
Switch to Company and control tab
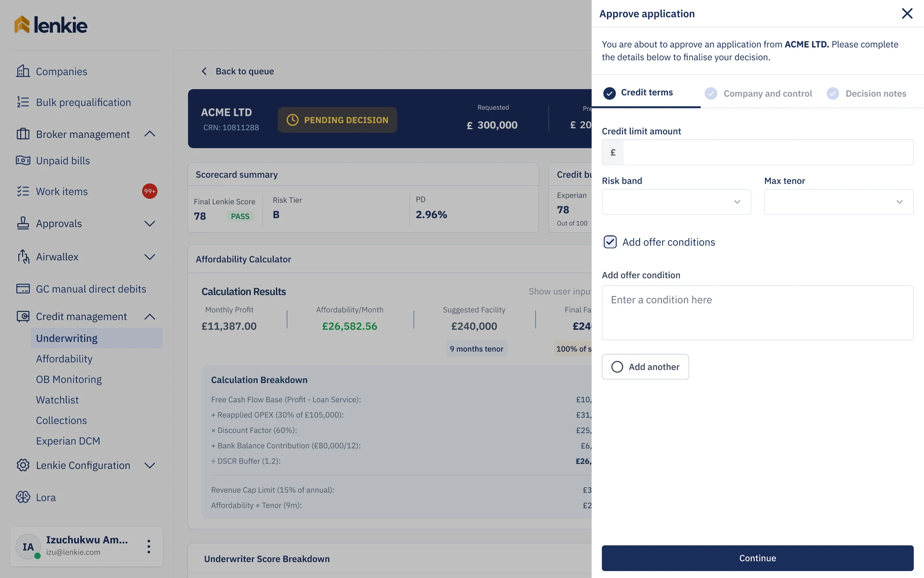758,93
